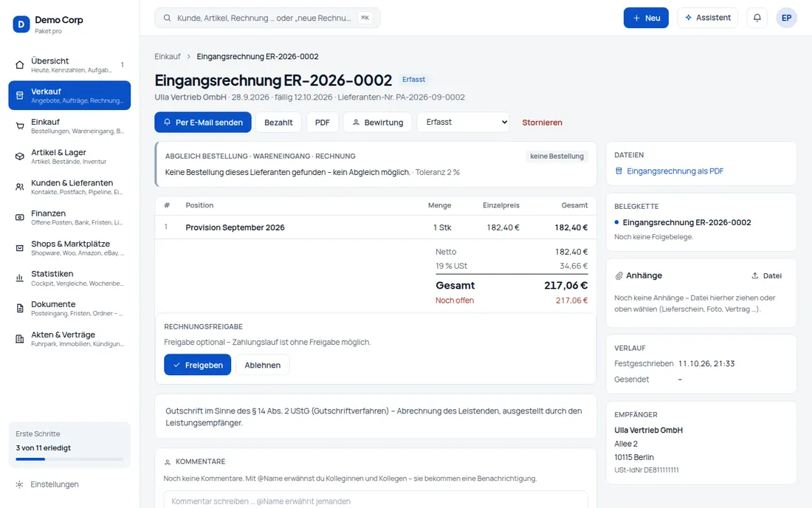Click the Artikel & Lager box icon
The image size is (812, 508).
[20, 157]
